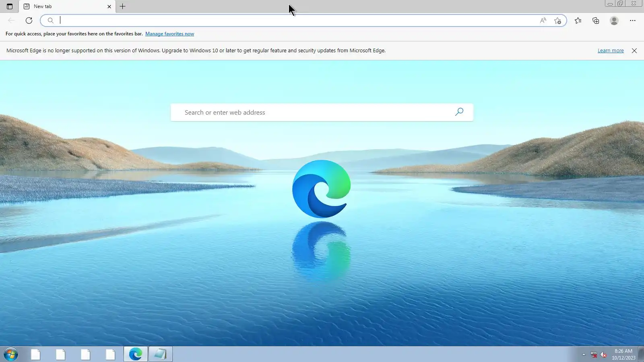Open the Manage favorites now link

coord(169,34)
